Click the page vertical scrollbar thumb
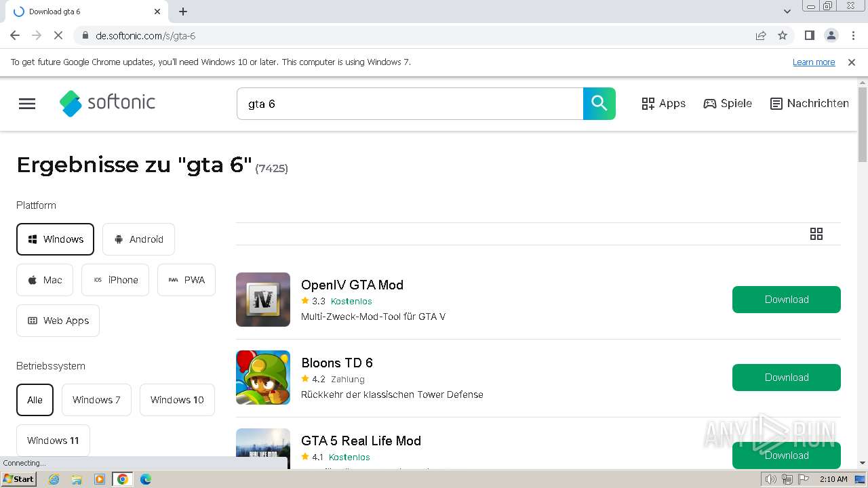The width and height of the screenshot is (868, 488). pyautogui.click(x=863, y=125)
